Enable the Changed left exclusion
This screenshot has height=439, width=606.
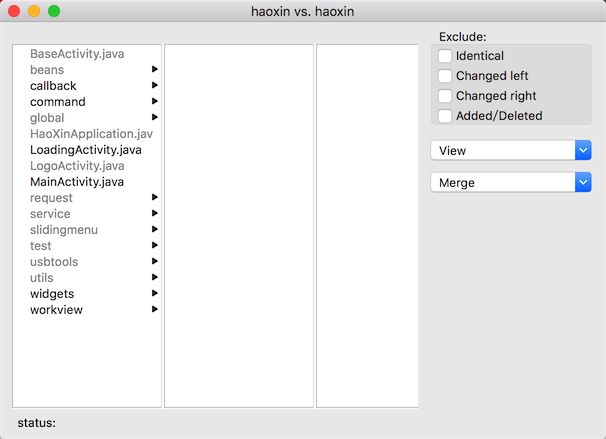(445, 76)
